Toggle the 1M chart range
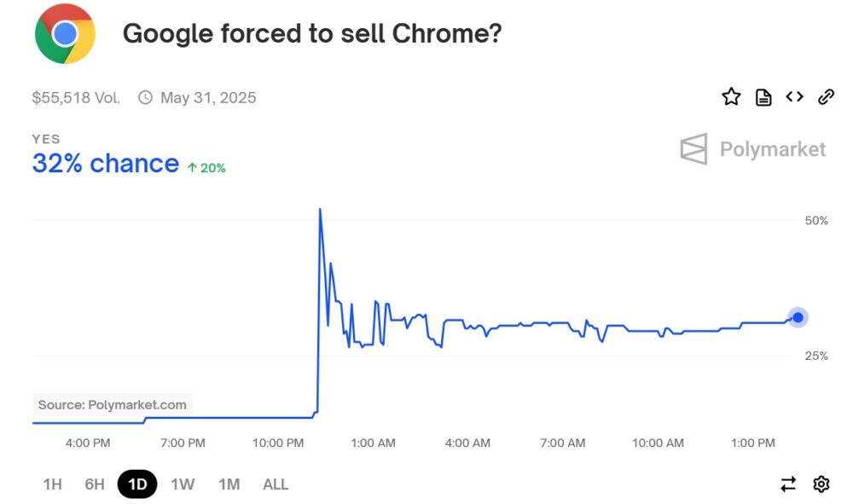The width and height of the screenshot is (853, 504). coord(229,484)
